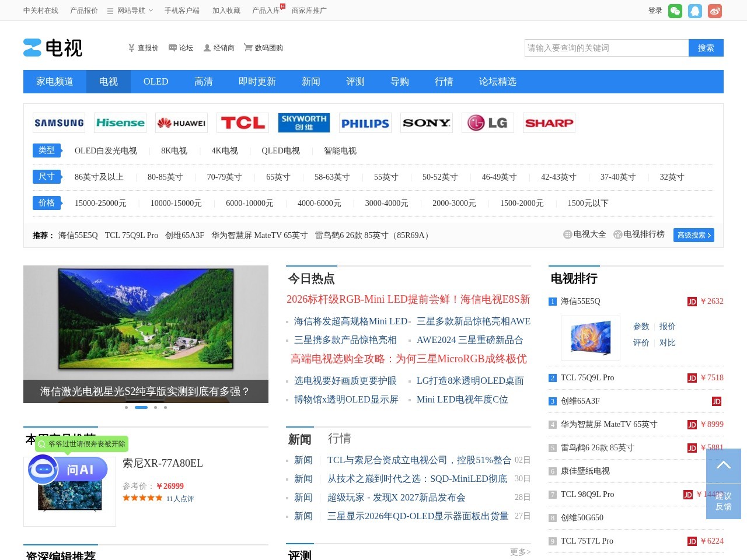Select the Huawei brand logo
This screenshot has width=747, height=560.
(x=181, y=123)
